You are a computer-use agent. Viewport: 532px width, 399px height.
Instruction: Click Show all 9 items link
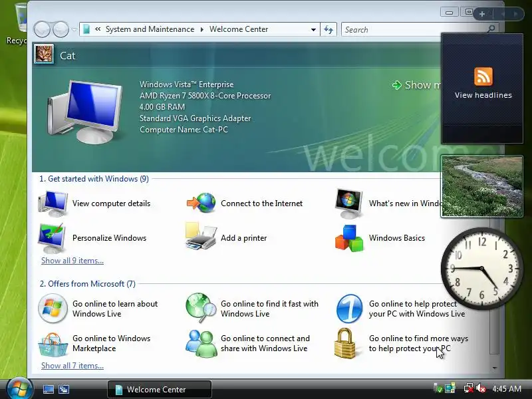pyautogui.click(x=72, y=261)
